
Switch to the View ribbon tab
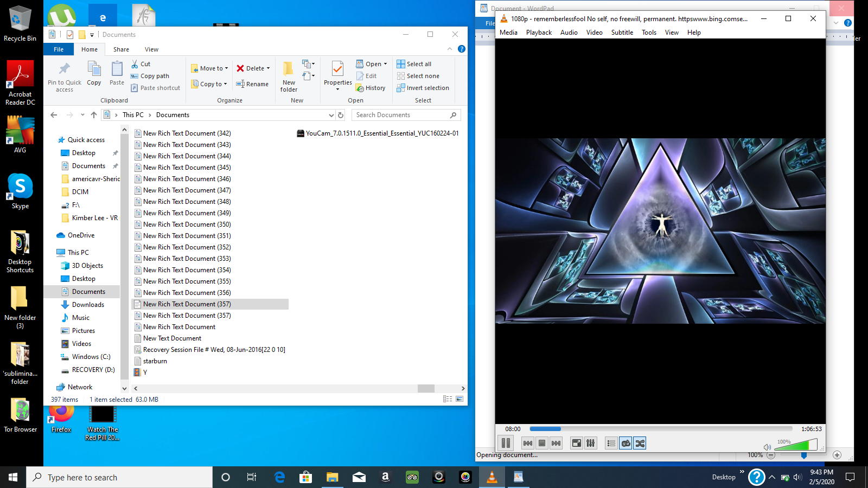click(151, 49)
